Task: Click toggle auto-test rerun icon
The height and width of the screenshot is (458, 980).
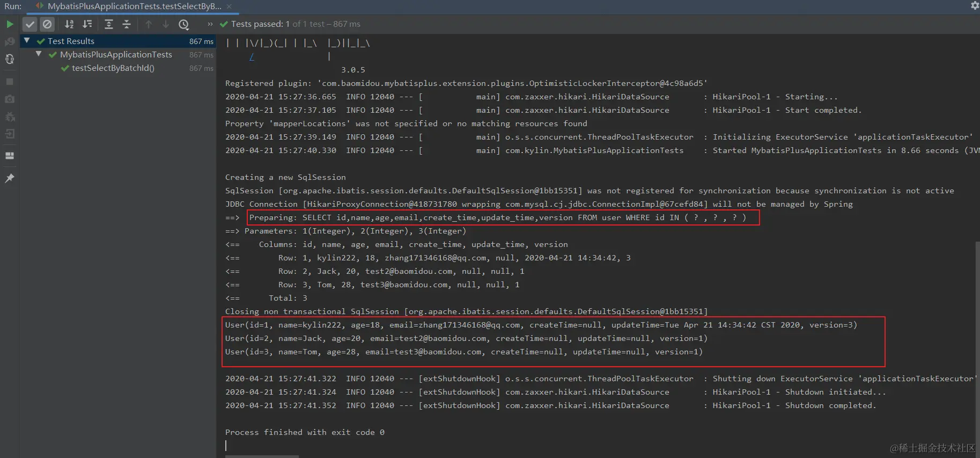Action: (x=10, y=59)
